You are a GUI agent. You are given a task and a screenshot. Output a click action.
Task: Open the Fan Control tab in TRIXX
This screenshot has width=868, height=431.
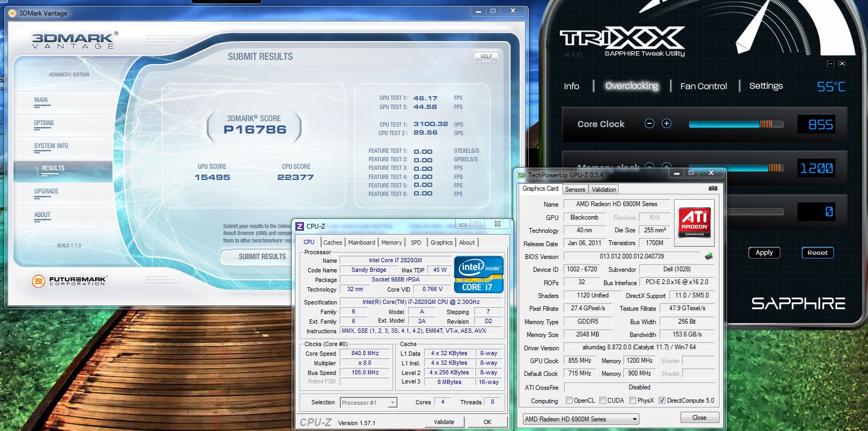703,86
